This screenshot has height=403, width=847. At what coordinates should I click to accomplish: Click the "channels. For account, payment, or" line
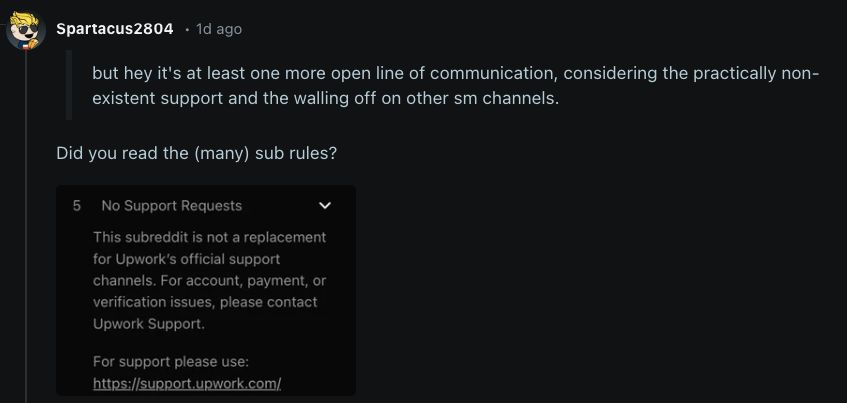[x=209, y=281]
